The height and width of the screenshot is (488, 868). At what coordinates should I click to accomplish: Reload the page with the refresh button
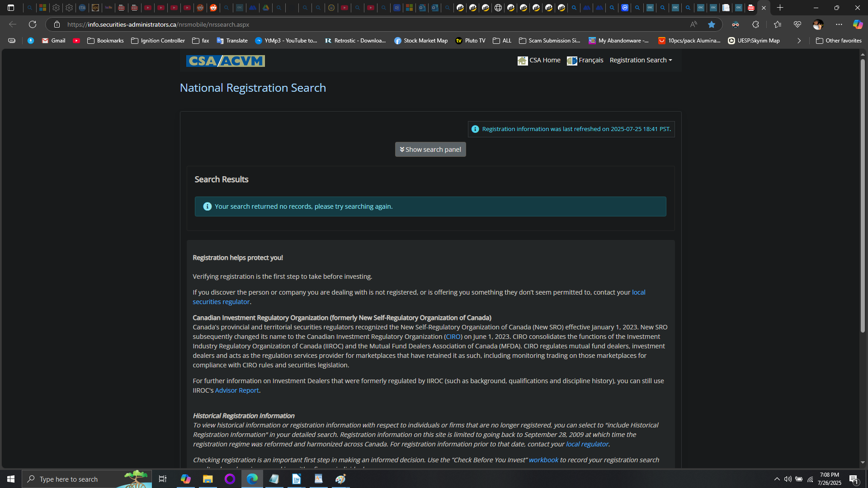33,24
